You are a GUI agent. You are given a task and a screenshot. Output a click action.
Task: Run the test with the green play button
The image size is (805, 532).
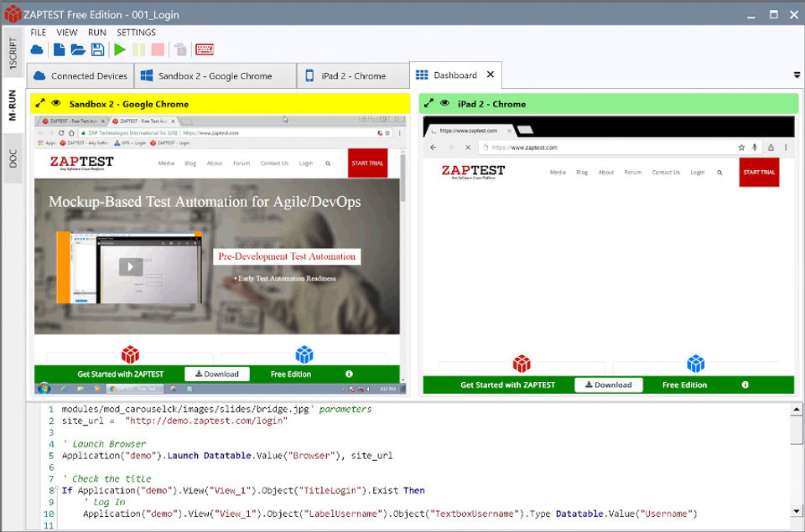[120, 49]
